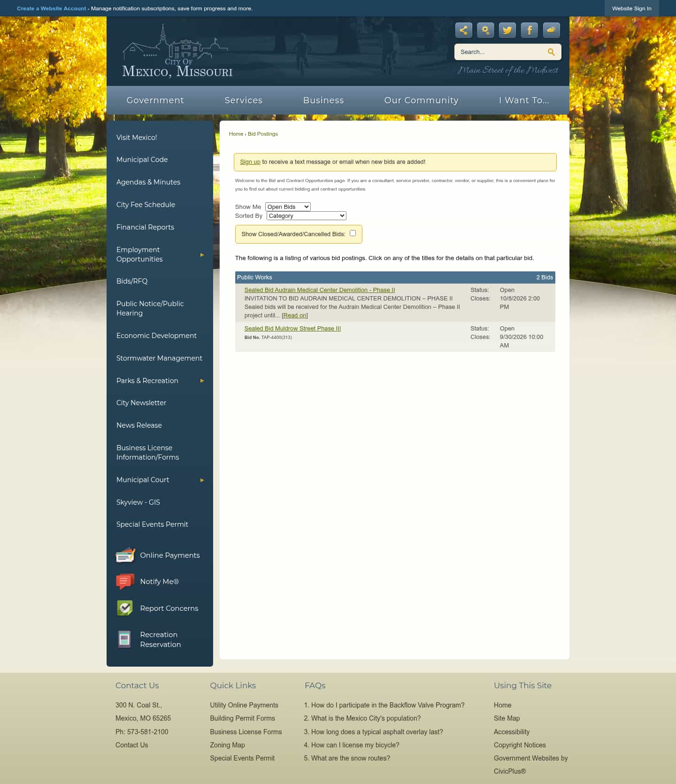Screen dimensions: 676x784
Task: Click the Notify Me speech bubble icon
Action: tap(125, 582)
